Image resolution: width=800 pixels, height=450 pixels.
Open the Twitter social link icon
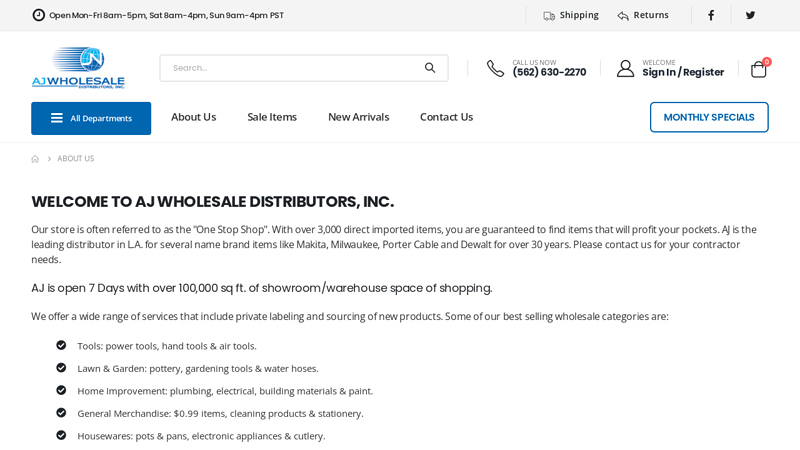click(750, 15)
